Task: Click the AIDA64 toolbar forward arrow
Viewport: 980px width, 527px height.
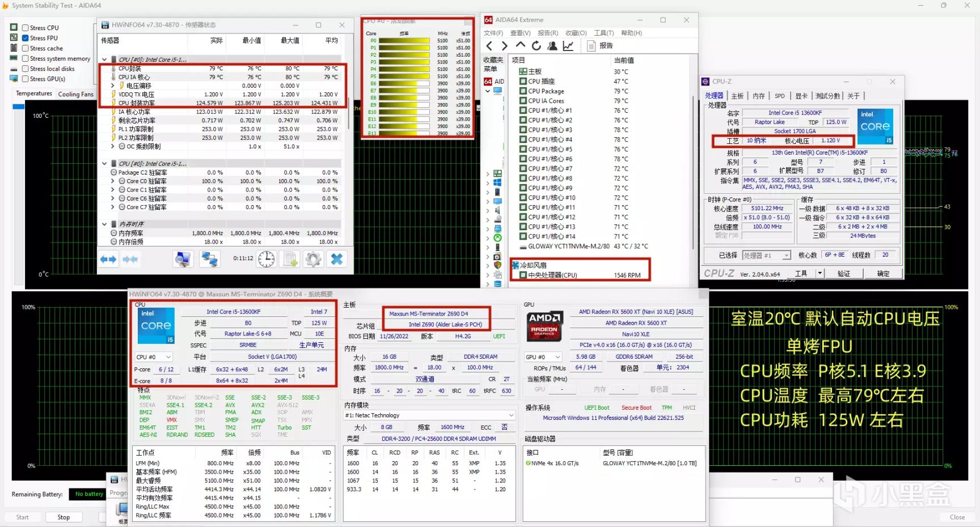Action: pyautogui.click(x=505, y=46)
